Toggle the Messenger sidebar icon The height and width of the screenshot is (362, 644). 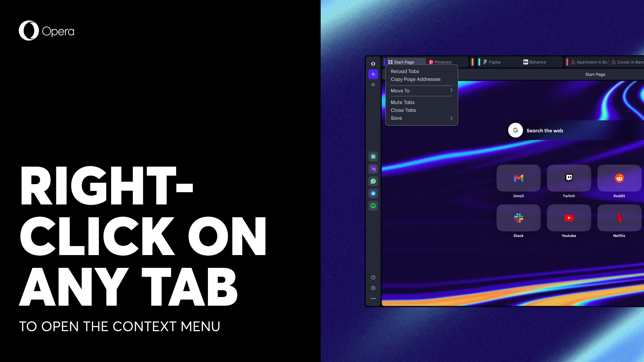373,168
